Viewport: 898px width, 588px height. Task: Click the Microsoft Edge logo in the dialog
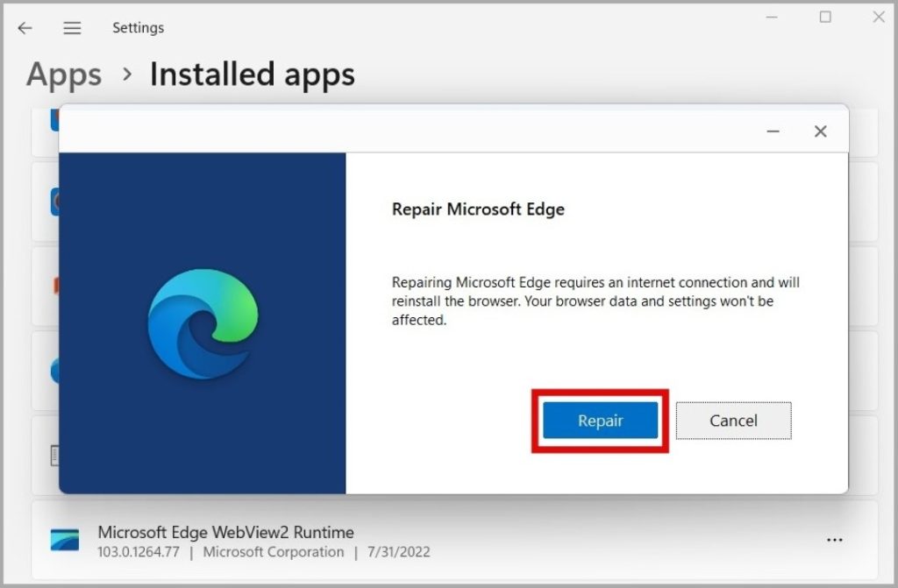tap(203, 323)
